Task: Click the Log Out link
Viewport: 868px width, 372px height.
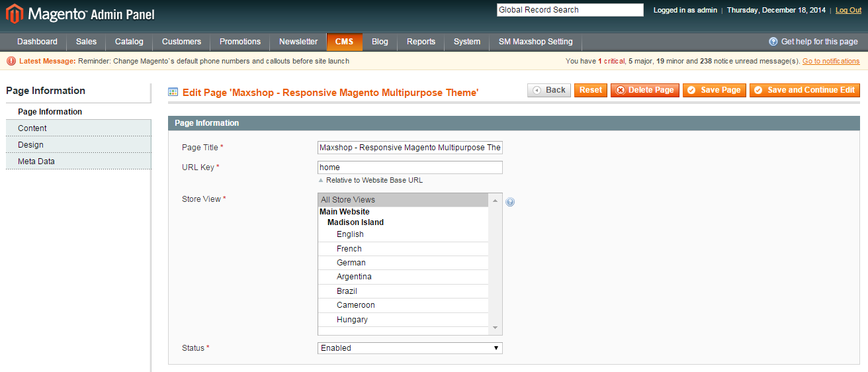Action: [849, 10]
